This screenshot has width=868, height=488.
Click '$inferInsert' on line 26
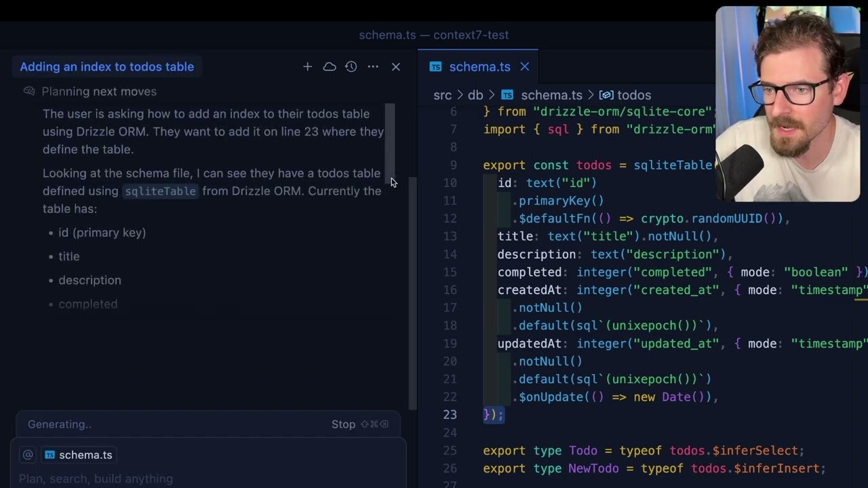(776, 468)
